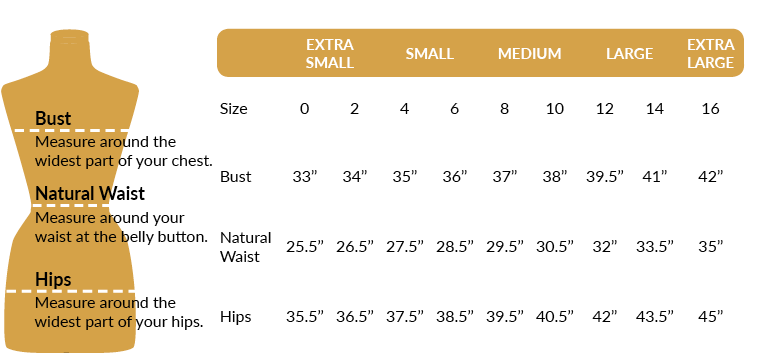The image size is (760, 360).
Task: Select the SMALL size header
Action: point(429,53)
